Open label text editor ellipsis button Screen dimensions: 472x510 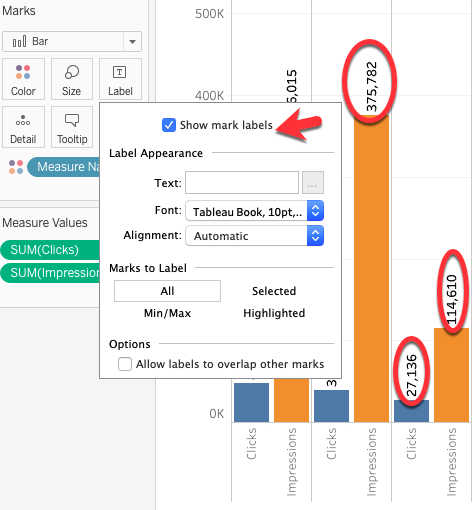coord(313,183)
